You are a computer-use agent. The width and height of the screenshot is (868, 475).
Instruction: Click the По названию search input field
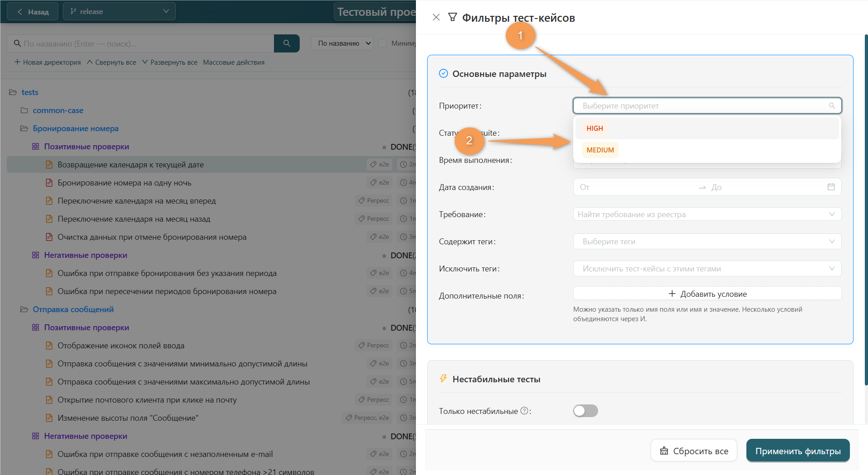click(141, 43)
